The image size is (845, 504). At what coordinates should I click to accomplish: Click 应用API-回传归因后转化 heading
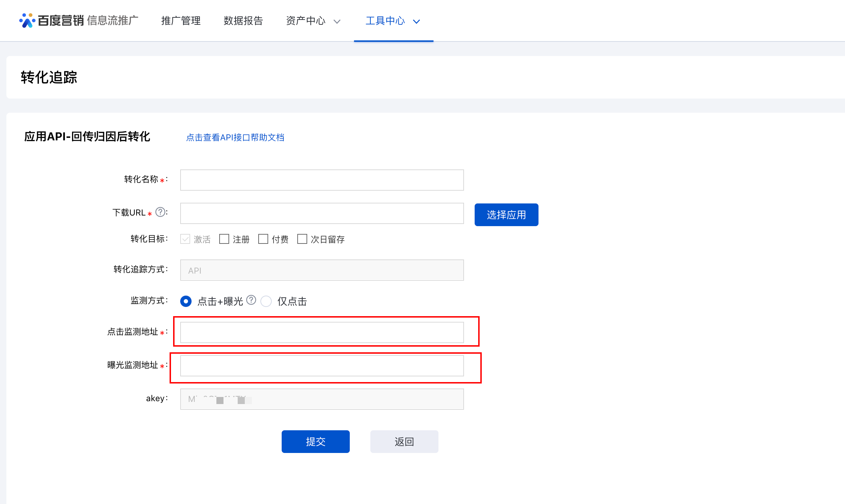87,136
